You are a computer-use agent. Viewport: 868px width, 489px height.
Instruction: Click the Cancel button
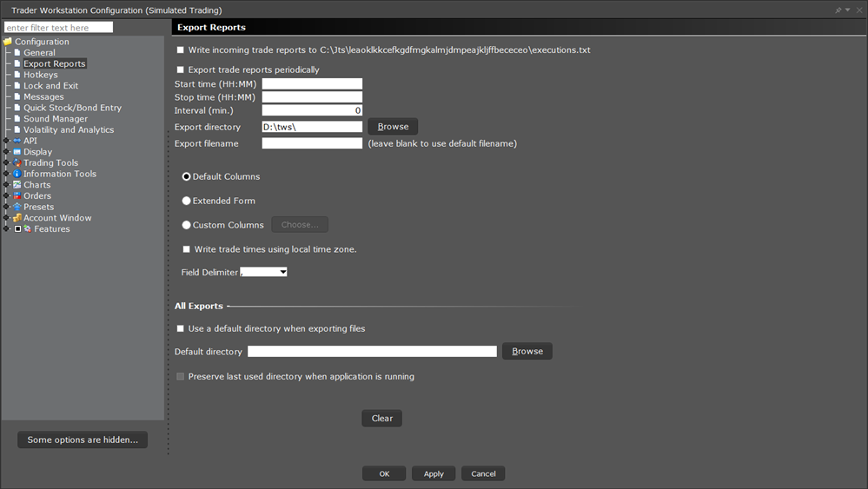(483, 473)
